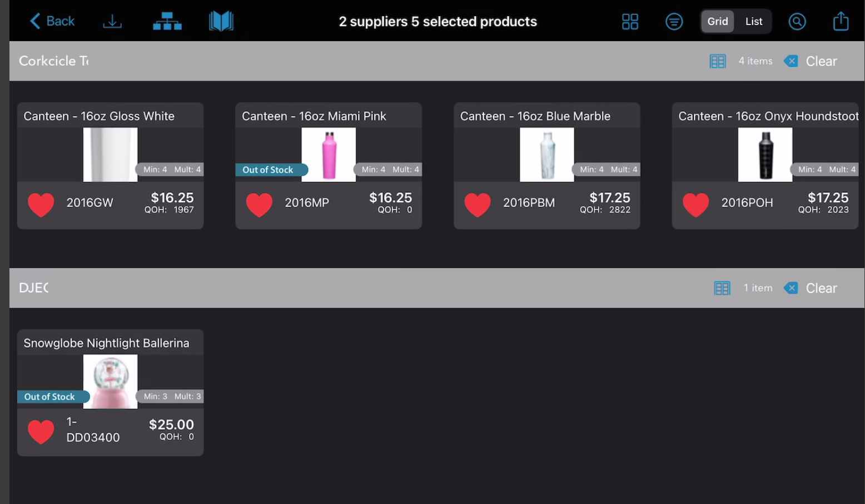
Task: Tap the $25.00 price on Snowglobe
Action: [171, 425]
